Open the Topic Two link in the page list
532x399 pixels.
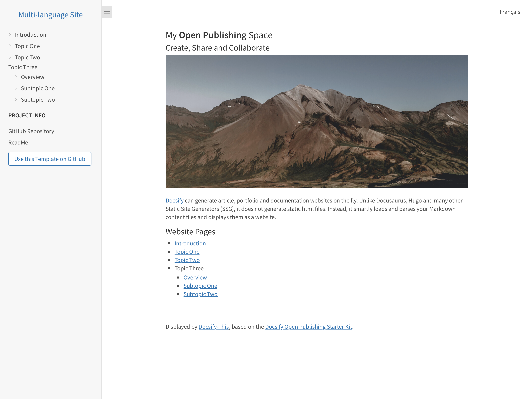coord(187,260)
